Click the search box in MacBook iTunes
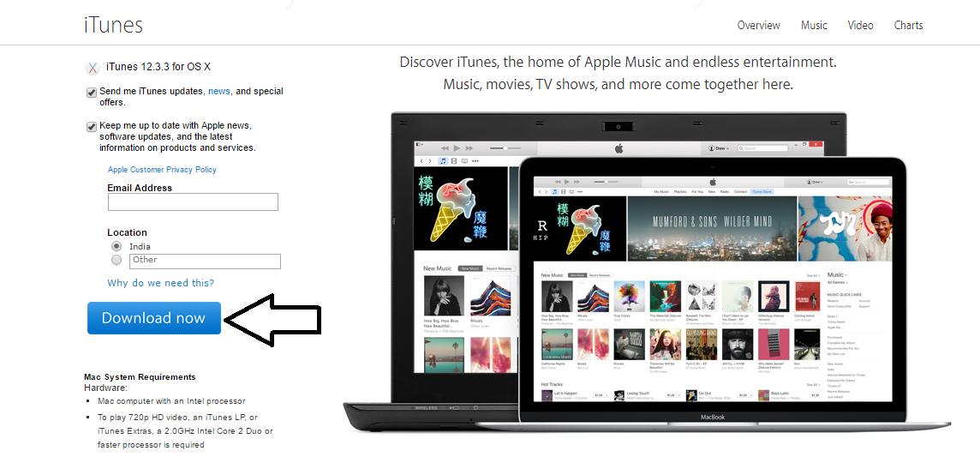 click(x=864, y=182)
